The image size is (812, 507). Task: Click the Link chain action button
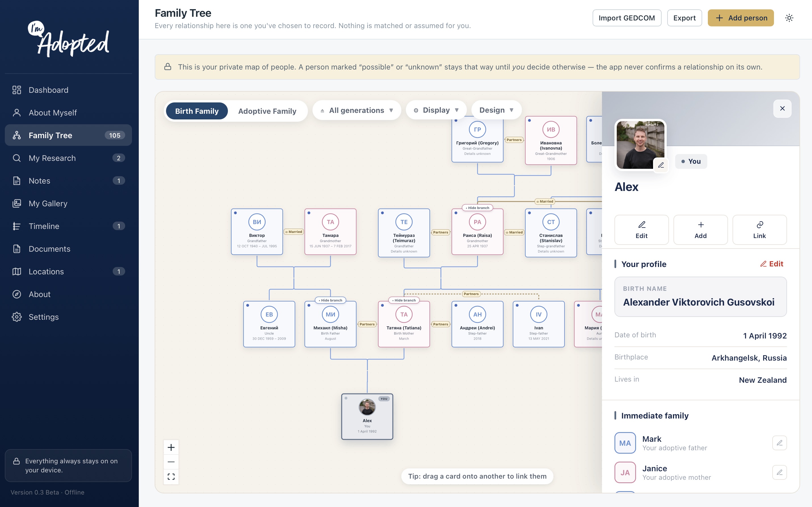point(759,230)
